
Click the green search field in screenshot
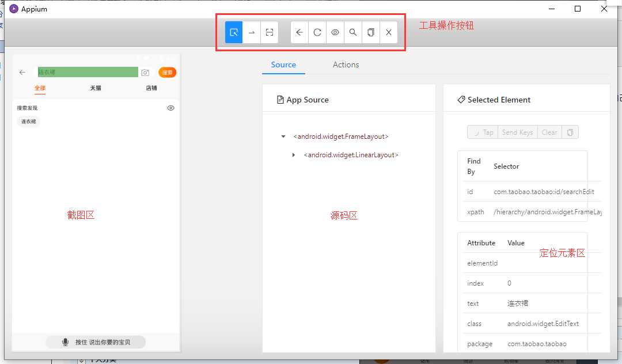tap(88, 72)
